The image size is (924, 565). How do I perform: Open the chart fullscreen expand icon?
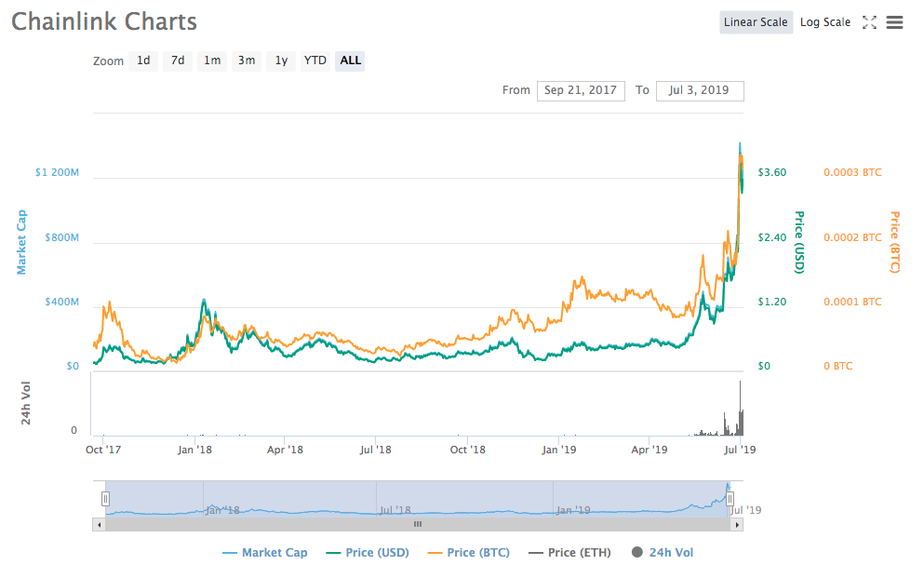(869, 22)
